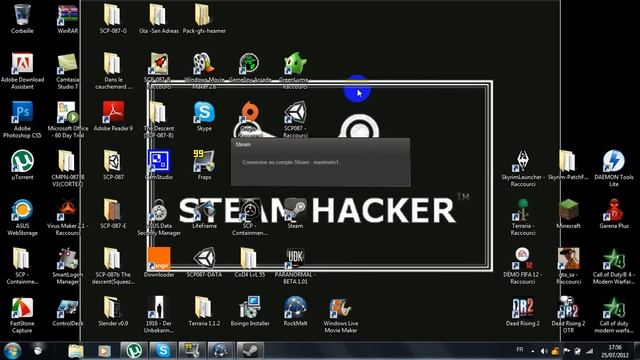Select the Slender v0.9 folder
Image resolution: width=640 pixels, height=360 pixels.
(x=113, y=311)
